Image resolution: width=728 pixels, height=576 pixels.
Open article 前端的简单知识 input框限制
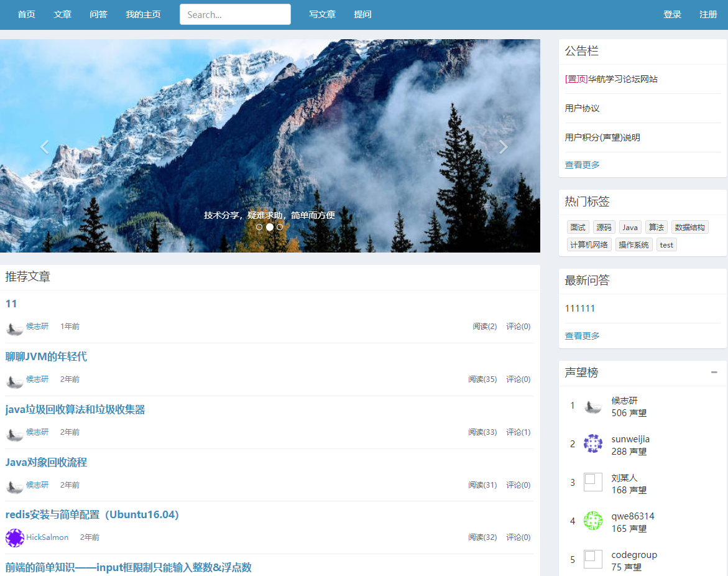128,567
